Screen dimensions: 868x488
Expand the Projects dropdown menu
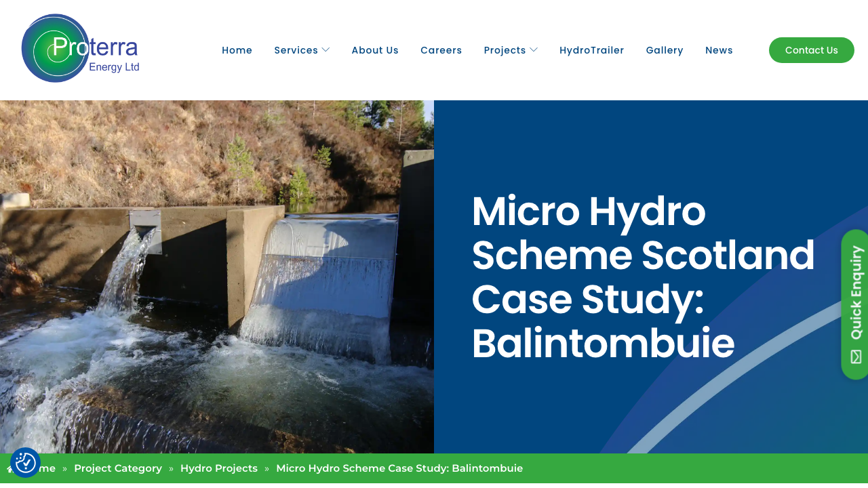point(505,49)
